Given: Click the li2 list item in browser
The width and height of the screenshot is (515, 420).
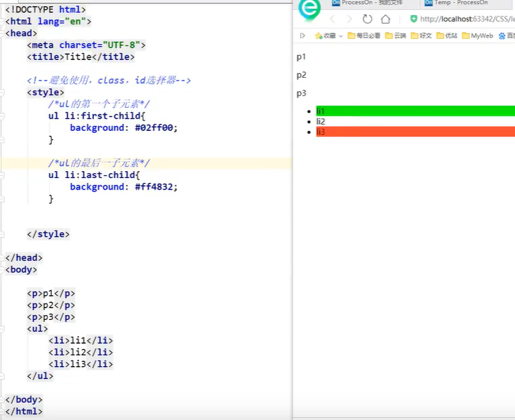Looking at the screenshot, I should tap(321, 121).
